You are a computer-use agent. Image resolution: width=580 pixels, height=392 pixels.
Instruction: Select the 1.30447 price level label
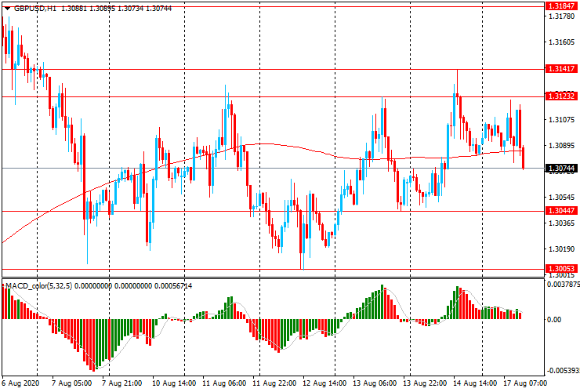pos(561,211)
